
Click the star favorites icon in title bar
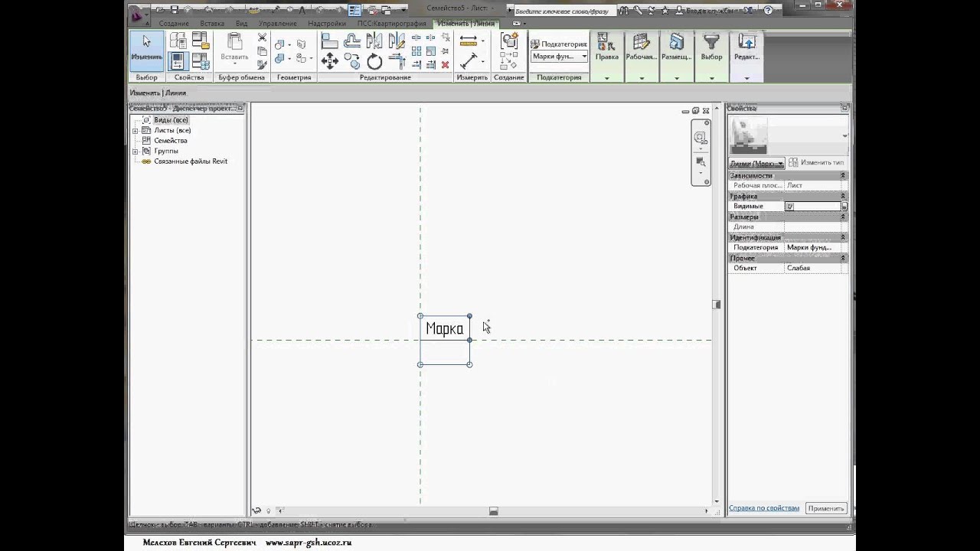[x=665, y=11]
